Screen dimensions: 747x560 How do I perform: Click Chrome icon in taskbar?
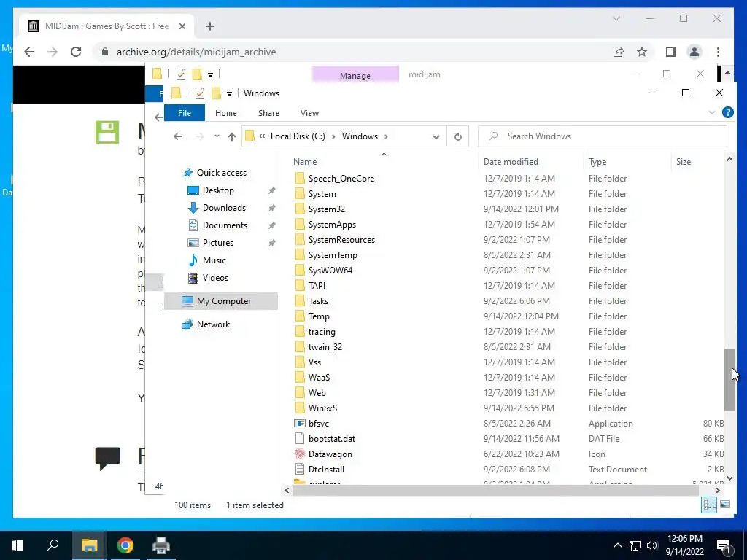tap(125, 545)
